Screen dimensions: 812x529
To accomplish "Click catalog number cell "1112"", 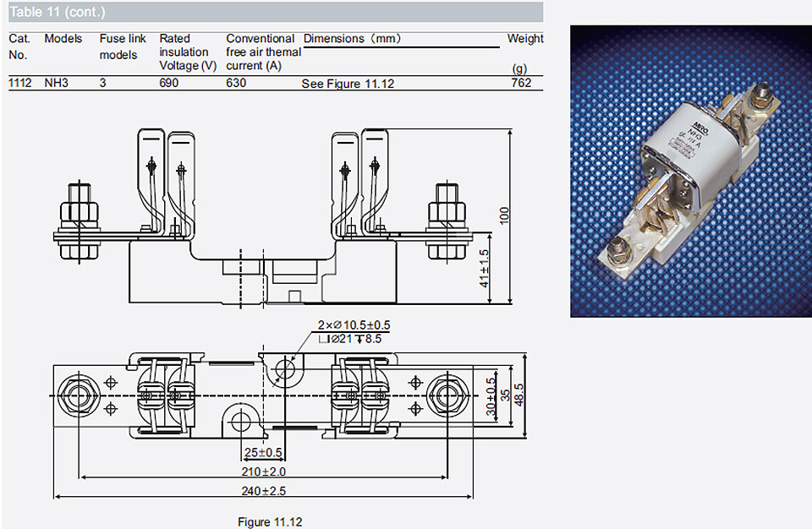I will [x=20, y=83].
